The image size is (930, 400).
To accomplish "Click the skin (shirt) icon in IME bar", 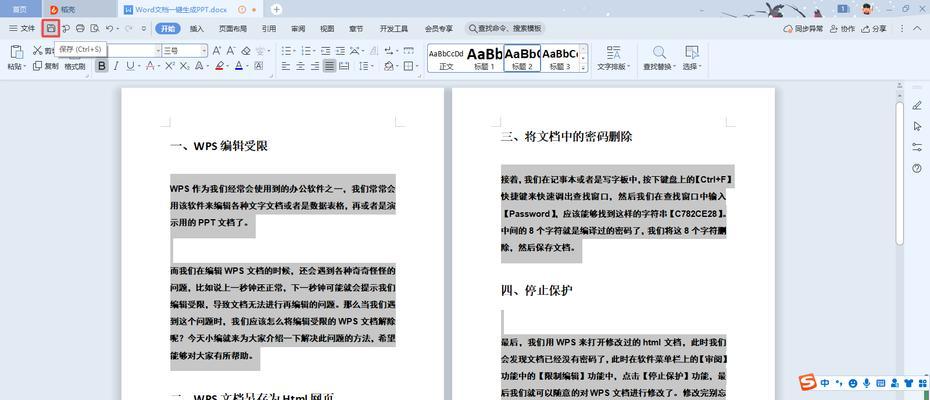I will tap(907, 383).
